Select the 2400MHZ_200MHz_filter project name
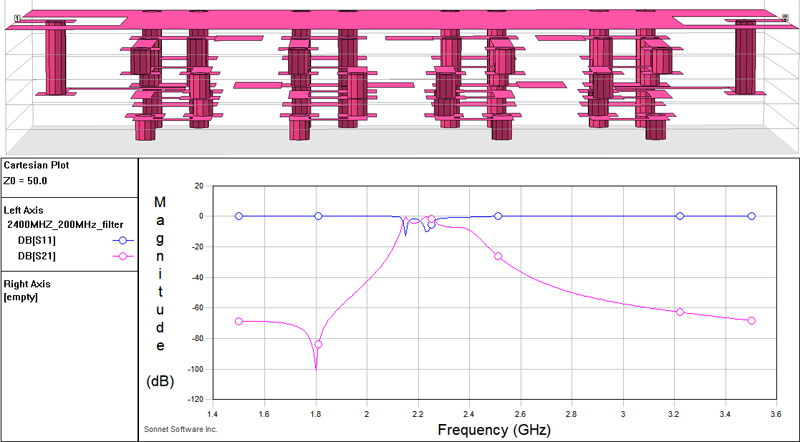800x442 pixels. point(65,225)
